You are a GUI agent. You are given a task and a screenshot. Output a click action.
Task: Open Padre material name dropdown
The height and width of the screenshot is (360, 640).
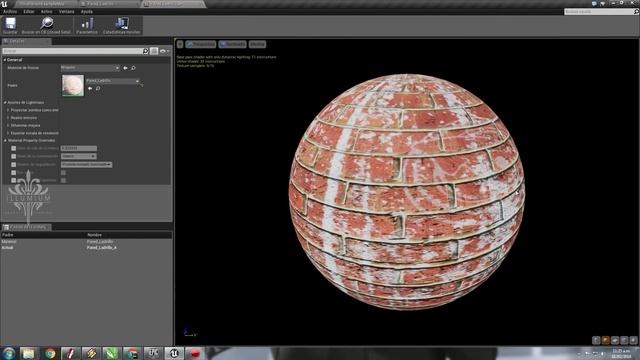tap(113, 81)
